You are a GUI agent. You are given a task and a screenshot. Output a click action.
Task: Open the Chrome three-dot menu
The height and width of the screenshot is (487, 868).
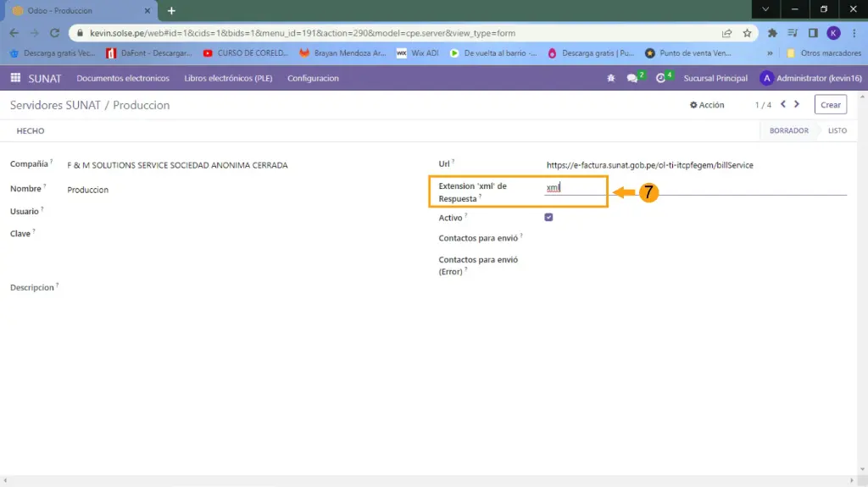pyautogui.click(x=855, y=33)
